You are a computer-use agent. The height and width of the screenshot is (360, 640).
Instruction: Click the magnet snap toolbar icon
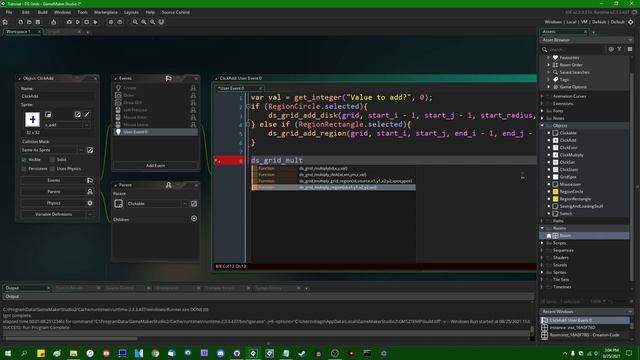161,22
